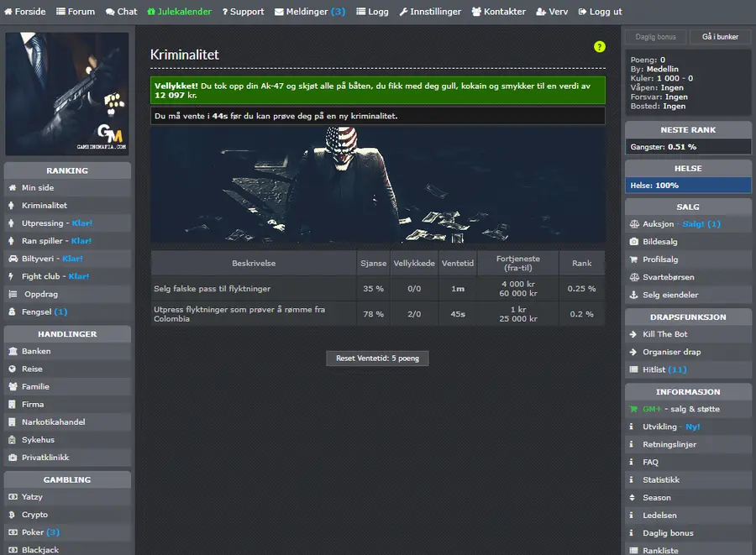Select the Selg falske pass til flyktninger crime
The image size is (756, 555).
(x=377, y=289)
